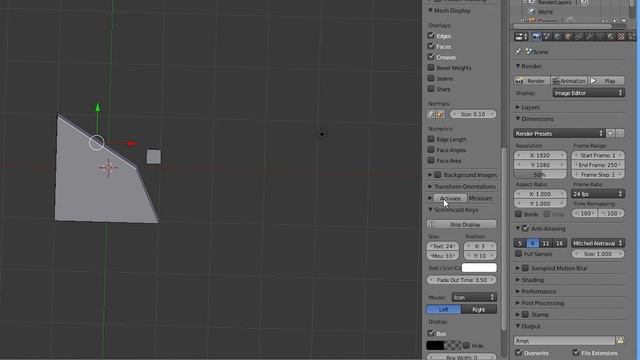This screenshot has height=360, width=640.
Task: Open the Mitchell-Netravali filter dropdown
Action: (598, 243)
